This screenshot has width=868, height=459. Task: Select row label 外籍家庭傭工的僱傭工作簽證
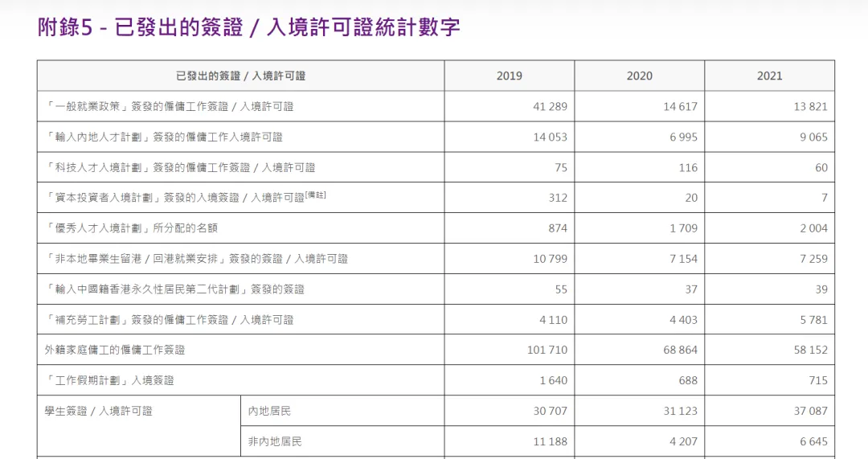[115, 350]
